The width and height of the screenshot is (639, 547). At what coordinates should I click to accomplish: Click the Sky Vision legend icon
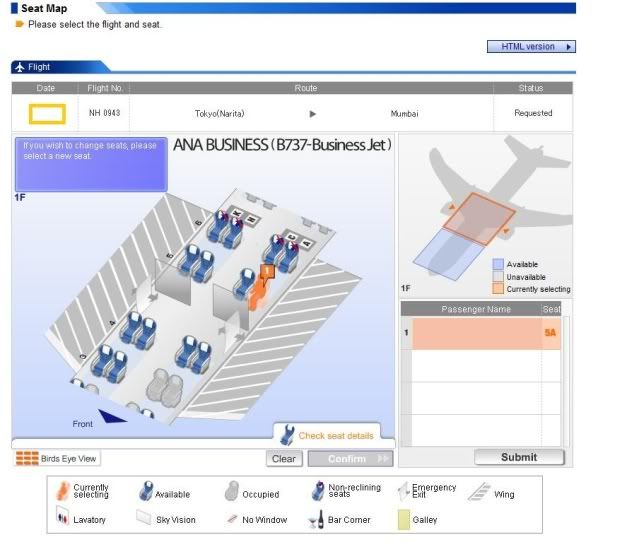tap(144, 517)
